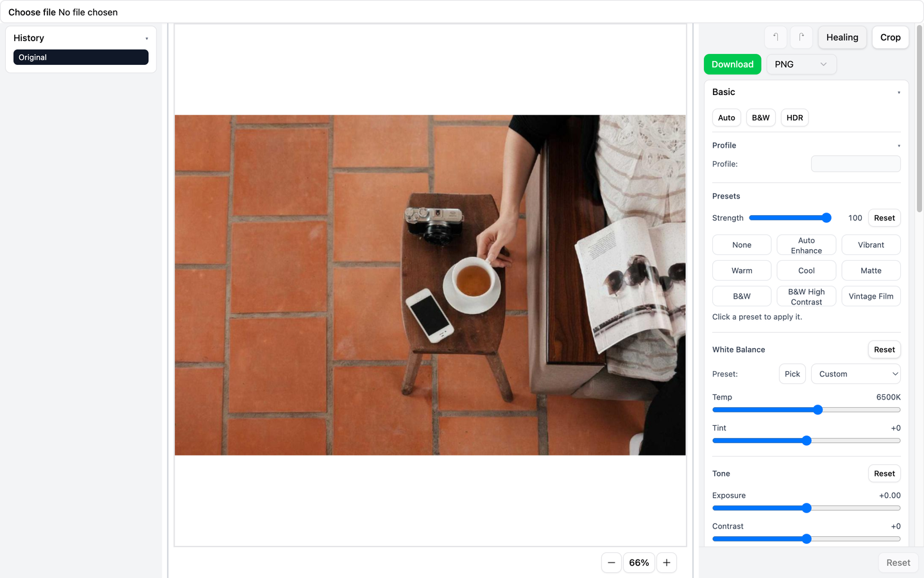924x578 pixels.
Task: Undo the last edit
Action: pyautogui.click(x=776, y=37)
